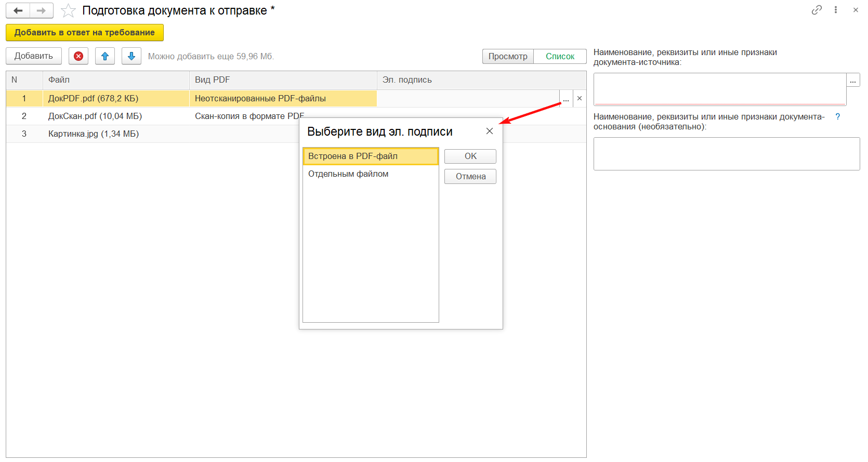Image resolution: width=868 pixels, height=462 pixels.
Task: Close the document preparation form
Action: [856, 10]
